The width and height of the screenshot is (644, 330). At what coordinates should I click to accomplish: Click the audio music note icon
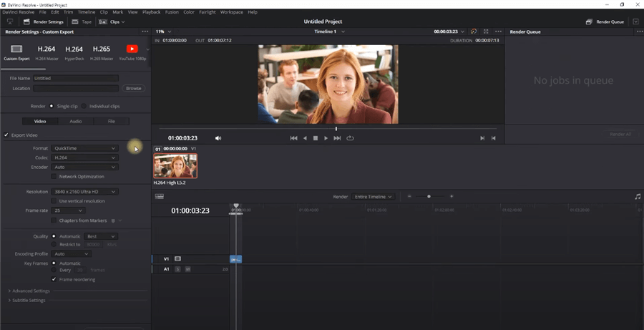638,196
